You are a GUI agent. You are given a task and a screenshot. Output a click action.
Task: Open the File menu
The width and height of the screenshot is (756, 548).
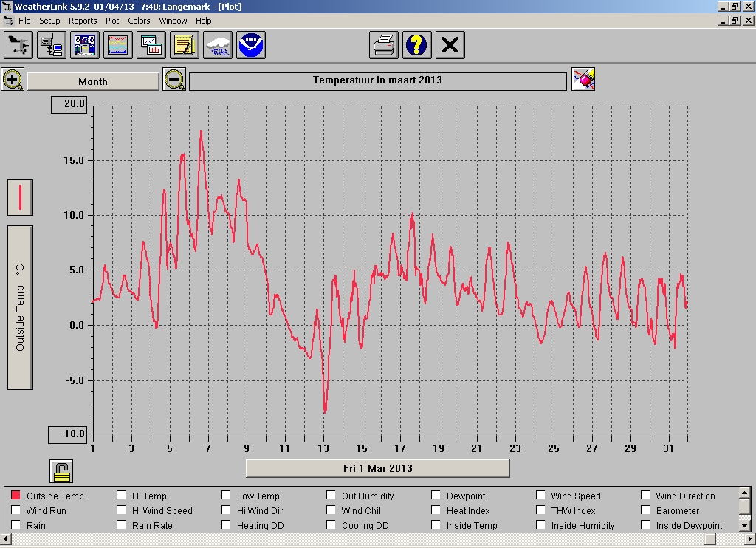tap(24, 21)
